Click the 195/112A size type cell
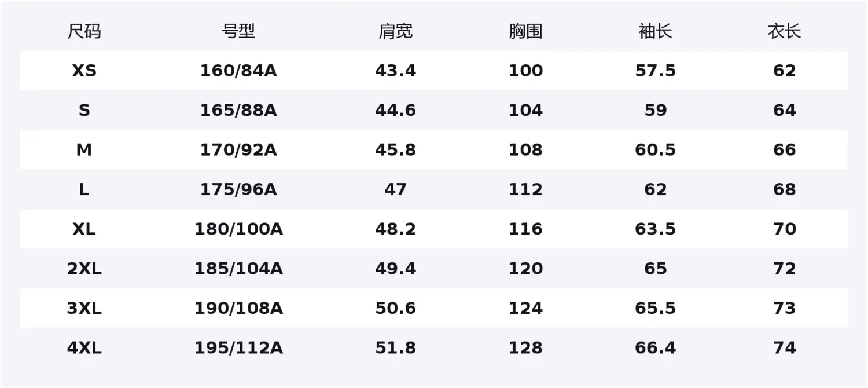Image resolution: width=868 pixels, height=388 pixels. coord(238,348)
